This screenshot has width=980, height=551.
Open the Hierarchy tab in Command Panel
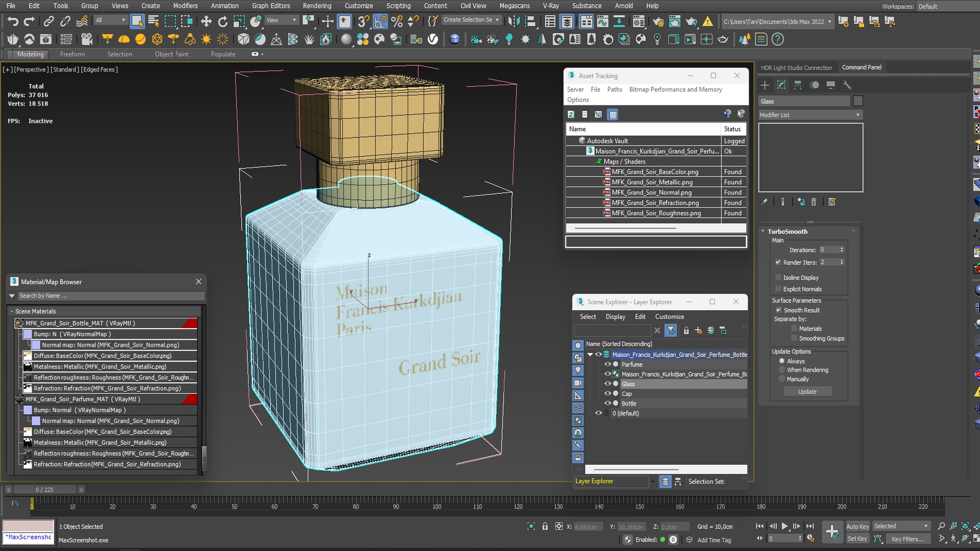point(798,85)
